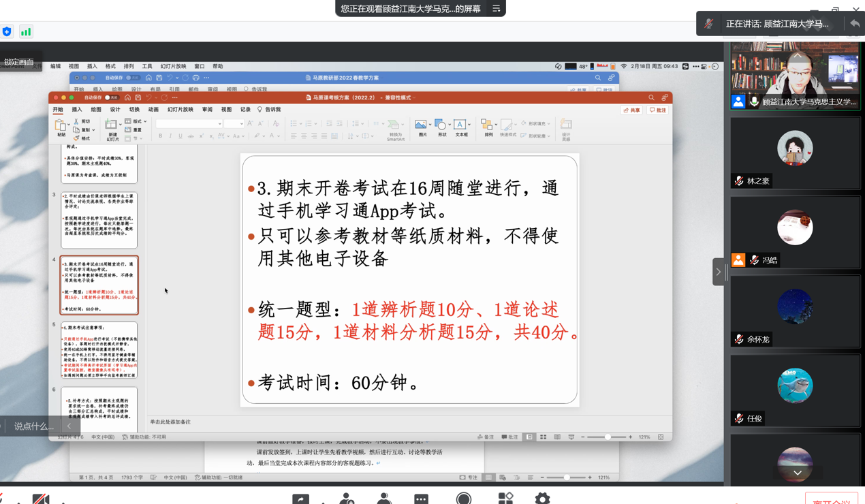Expand participant list with down chevron

[797, 472]
